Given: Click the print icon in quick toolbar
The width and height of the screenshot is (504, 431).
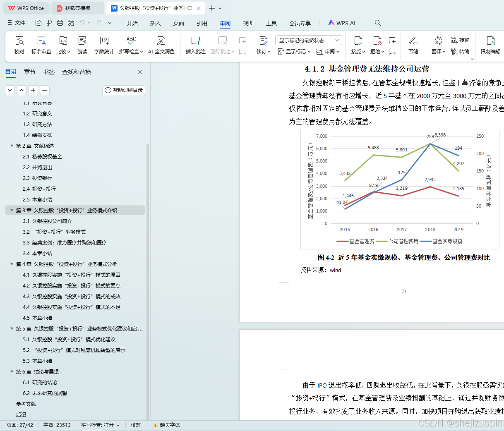Looking at the screenshot, I should [60, 23].
